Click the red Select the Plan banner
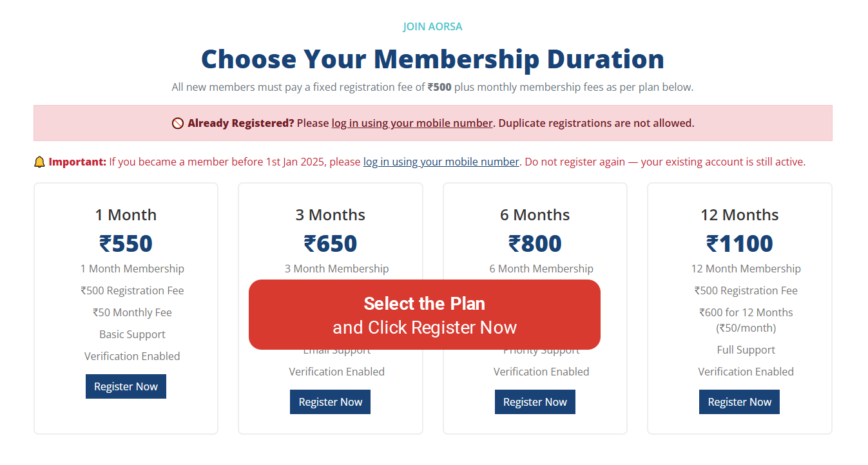 pos(424,315)
